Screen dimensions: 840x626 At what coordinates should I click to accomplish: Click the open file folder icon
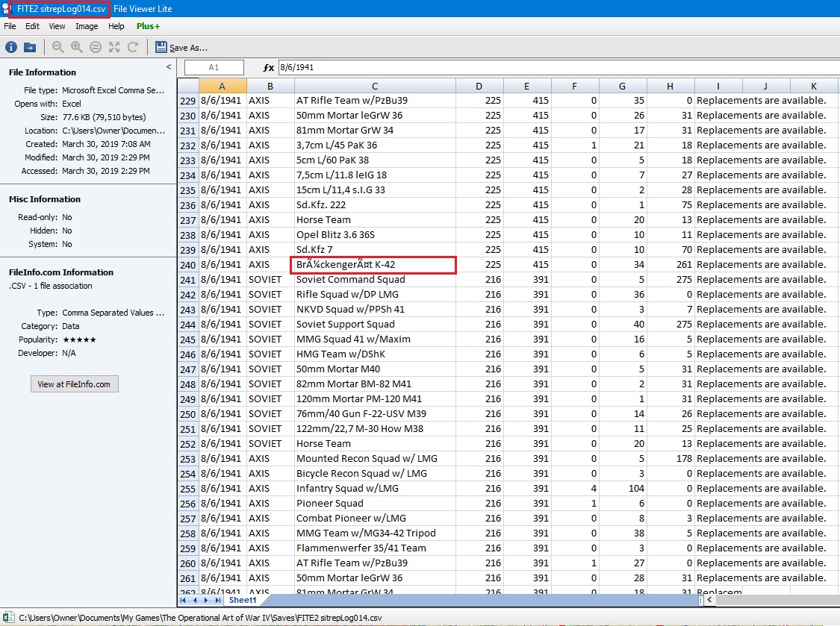point(30,47)
